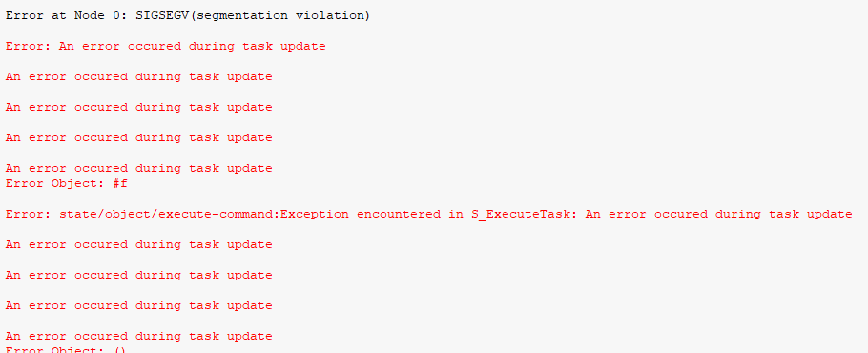Click the task update line just above "Error Object: ()"

click(139, 337)
